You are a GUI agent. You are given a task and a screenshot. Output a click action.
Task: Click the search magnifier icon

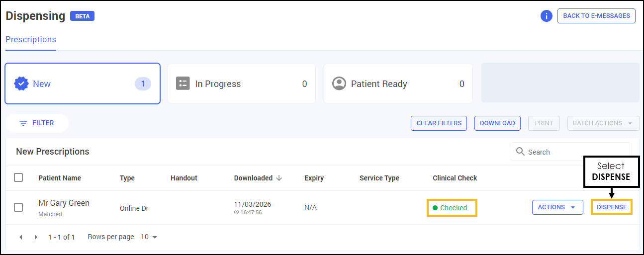click(x=521, y=152)
